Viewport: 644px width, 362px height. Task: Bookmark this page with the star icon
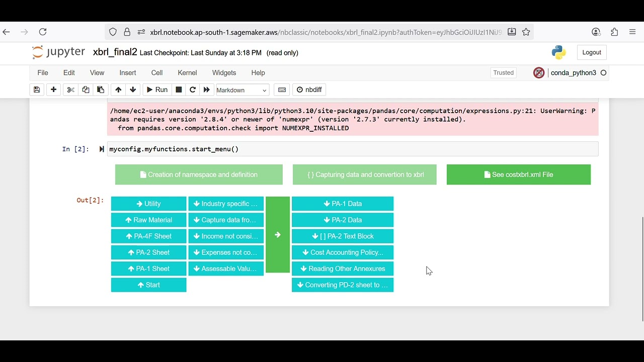[x=526, y=32]
